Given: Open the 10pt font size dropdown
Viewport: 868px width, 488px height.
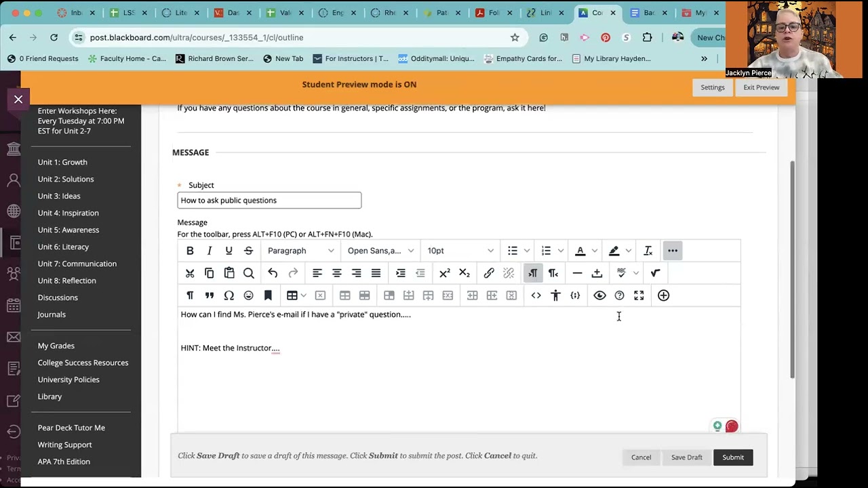Looking at the screenshot, I should [x=460, y=251].
